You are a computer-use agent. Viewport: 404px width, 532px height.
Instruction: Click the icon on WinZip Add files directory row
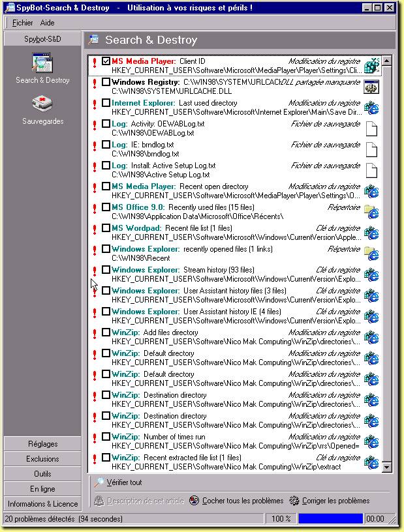click(x=371, y=338)
